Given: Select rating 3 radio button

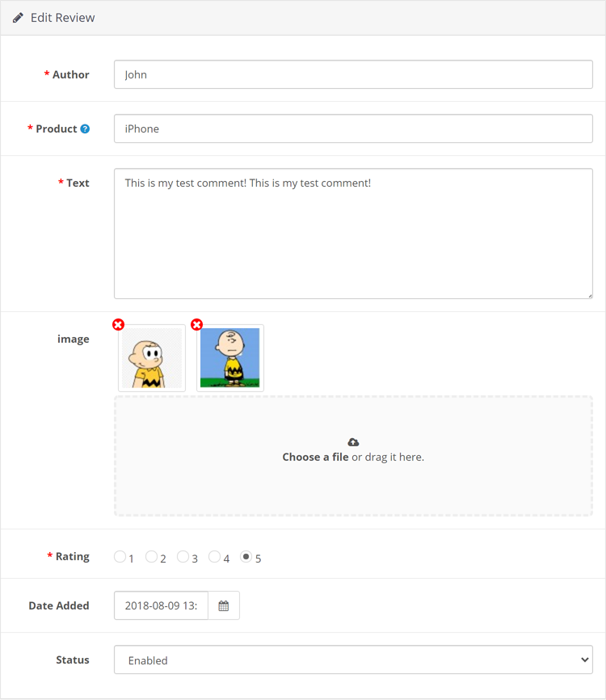Looking at the screenshot, I should coord(183,557).
